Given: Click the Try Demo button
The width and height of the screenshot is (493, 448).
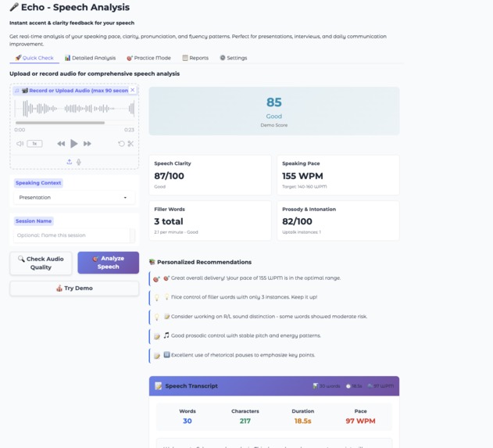Looking at the screenshot, I should [x=74, y=289].
